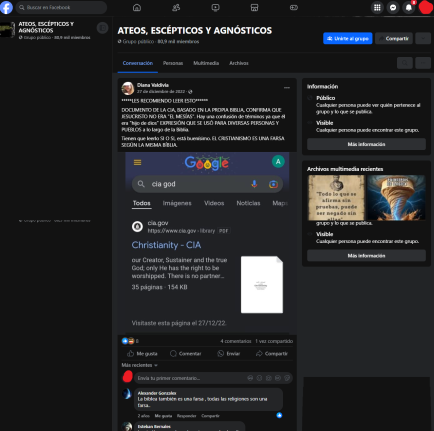Expand the group header dropdown arrow
This screenshot has height=431, width=434.
pos(423,38)
